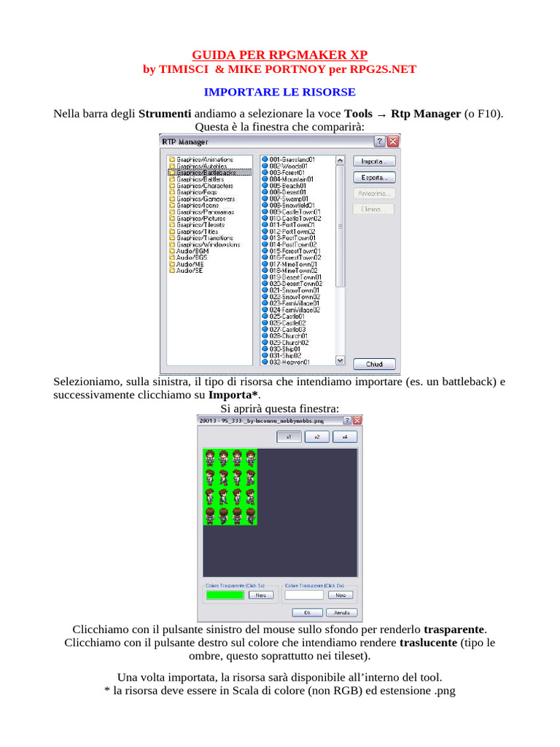The width and height of the screenshot is (560, 747).
Task: Click the green transparent color swatch
Action: [x=225, y=595]
